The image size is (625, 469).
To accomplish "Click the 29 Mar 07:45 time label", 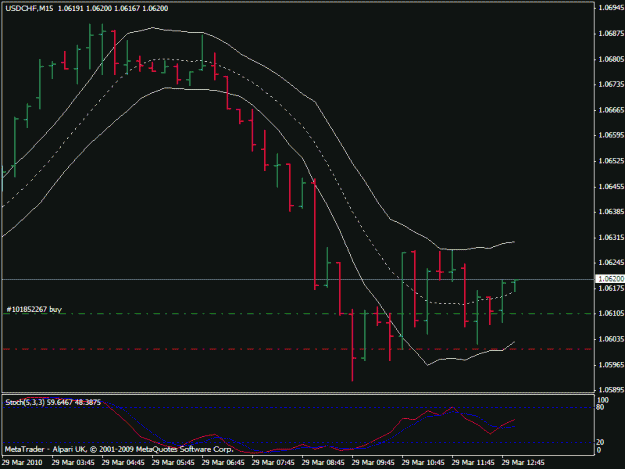I will coord(273,463).
